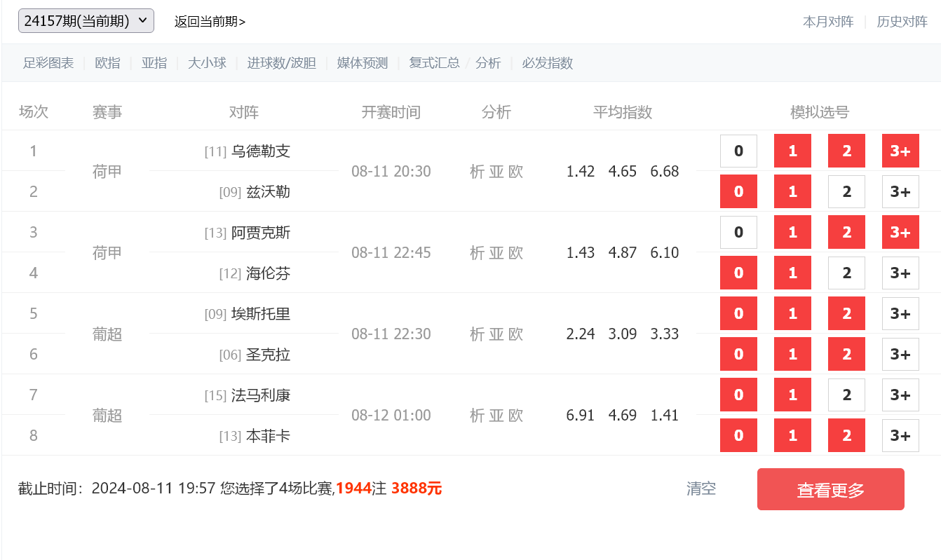
Task: Toggle 2 goals for 乌德勒支
Action: tap(846, 151)
